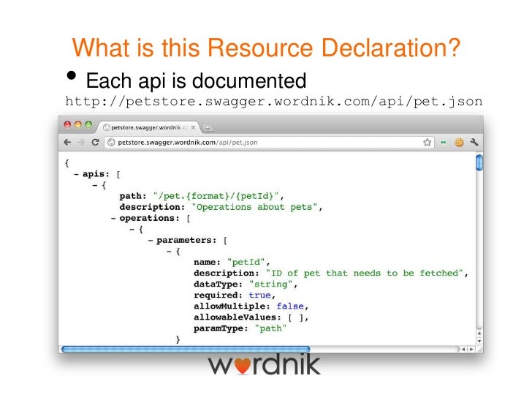Click the wordnik logo below the browser
This screenshot has height=400, width=532.
tap(265, 364)
